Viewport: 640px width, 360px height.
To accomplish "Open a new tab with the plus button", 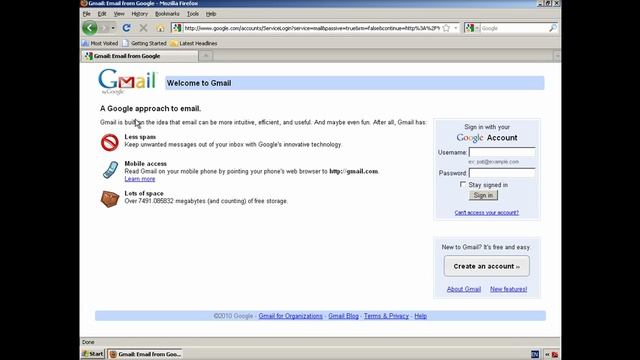I will click(206, 56).
